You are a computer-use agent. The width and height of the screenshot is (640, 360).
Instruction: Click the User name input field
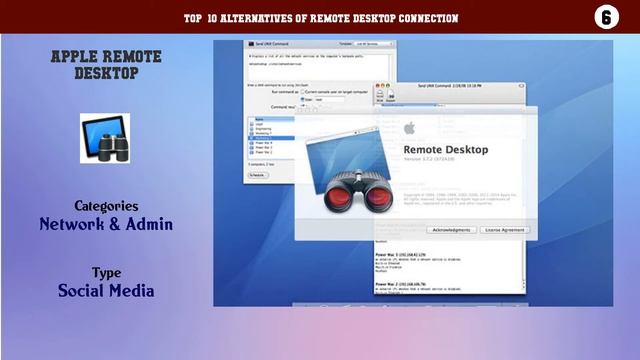(x=329, y=99)
